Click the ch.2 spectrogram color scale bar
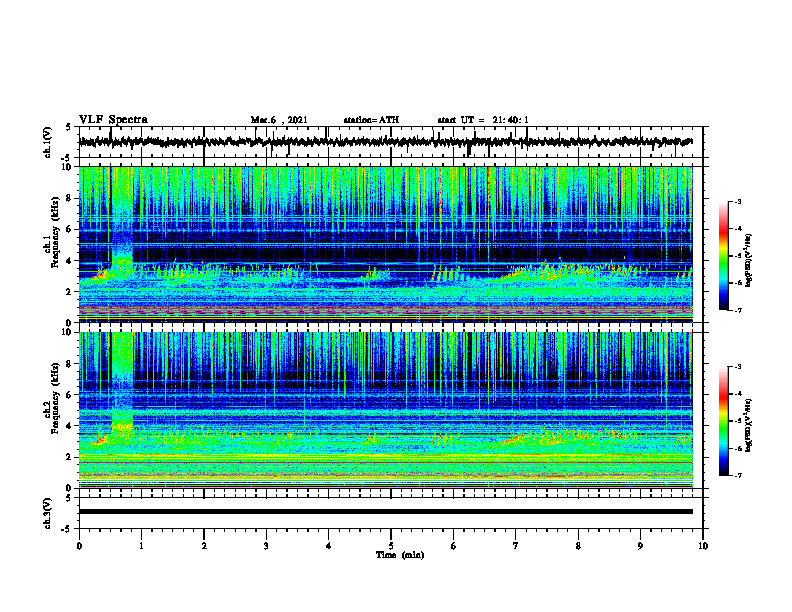This screenshot has width=792, height=612. 724,421
